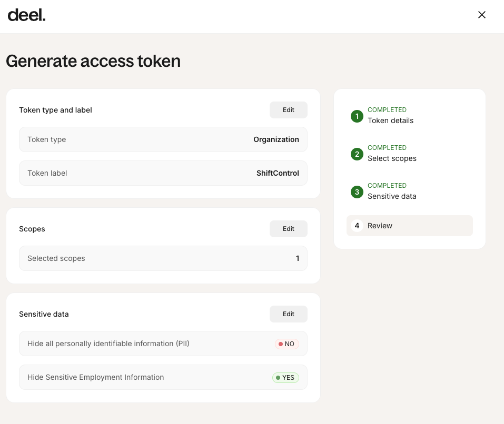
Task: Click the red status dot on NO badge
Action: pos(280,344)
